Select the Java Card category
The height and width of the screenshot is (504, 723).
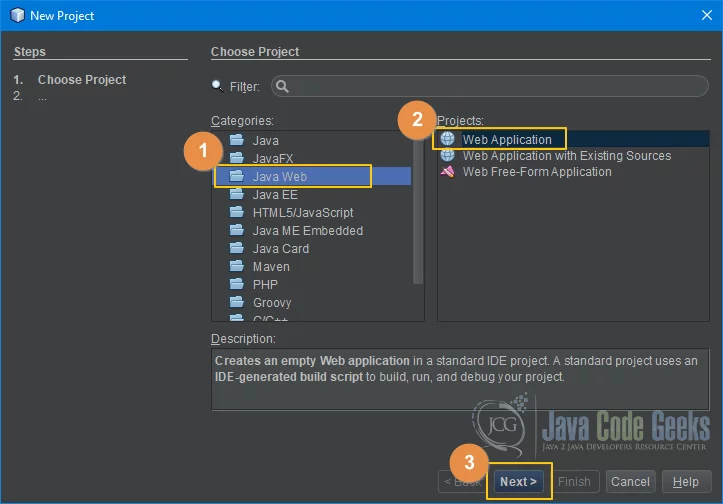(x=313, y=248)
